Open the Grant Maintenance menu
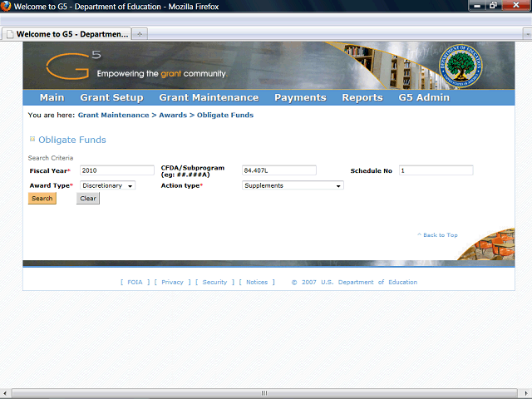 (209, 98)
